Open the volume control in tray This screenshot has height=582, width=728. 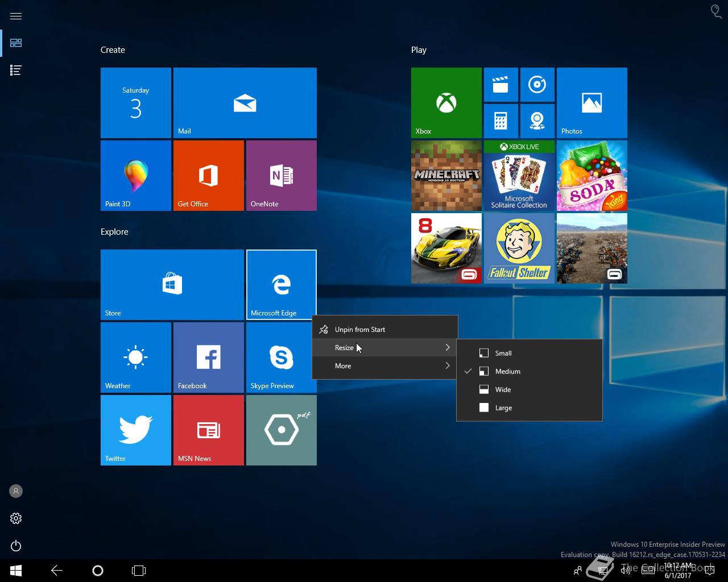(x=626, y=571)
